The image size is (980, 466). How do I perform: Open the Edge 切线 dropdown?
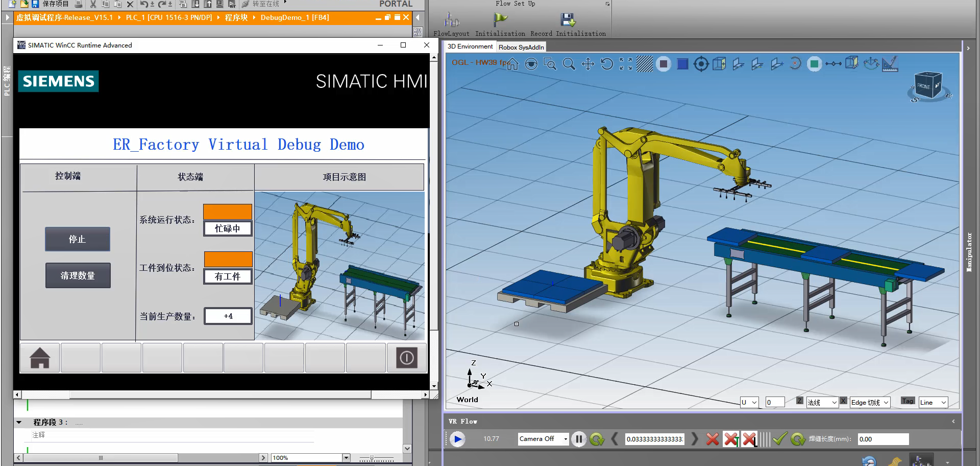[886, 403]
